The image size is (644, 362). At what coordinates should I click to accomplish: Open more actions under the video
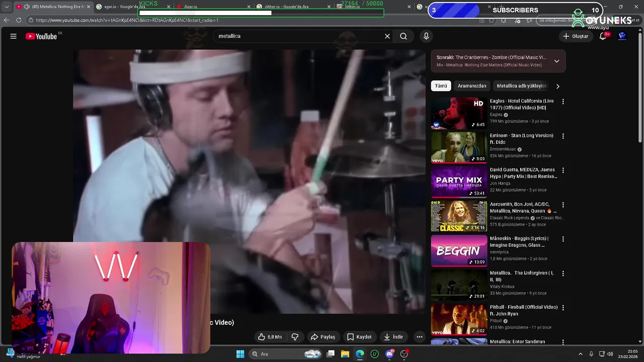pyautogui.click(x=420, y=337)
